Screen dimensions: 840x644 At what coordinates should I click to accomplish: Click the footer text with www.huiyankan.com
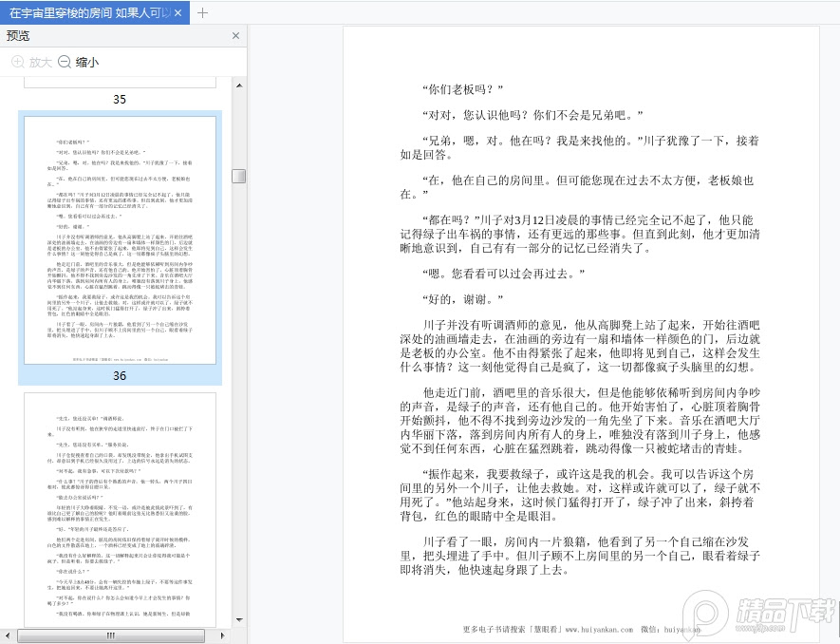[x=582, y=630]
